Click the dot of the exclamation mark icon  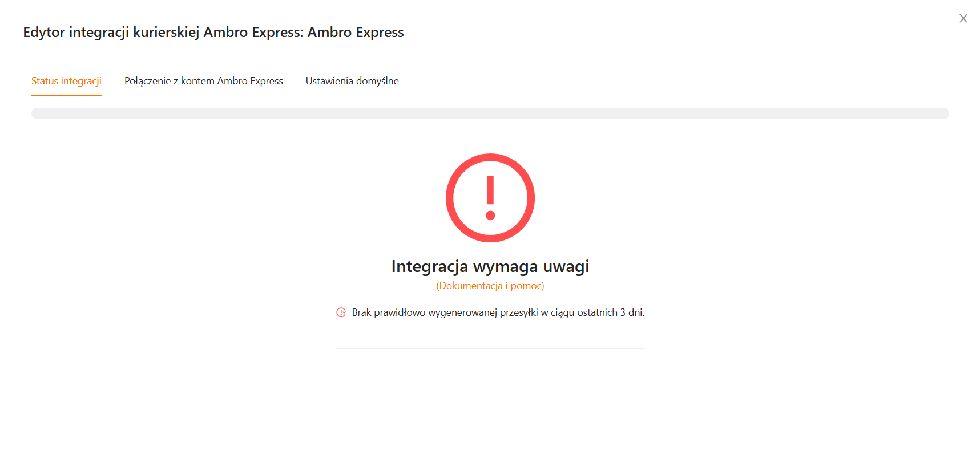coord(490,216)
